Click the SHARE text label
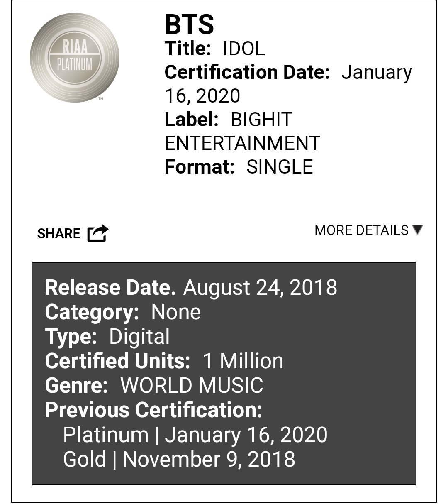 click(x=59, y=233)
